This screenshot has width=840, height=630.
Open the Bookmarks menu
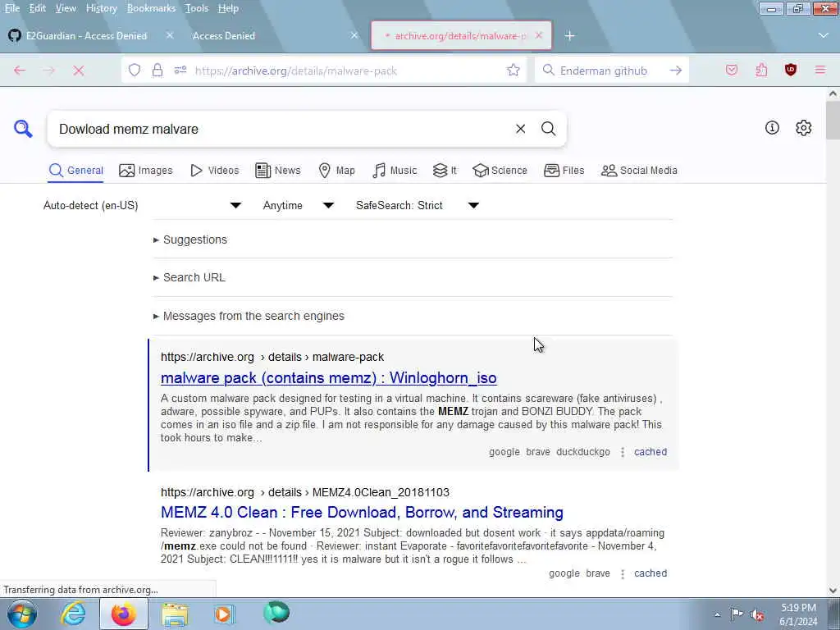click(x=151, y=8)
